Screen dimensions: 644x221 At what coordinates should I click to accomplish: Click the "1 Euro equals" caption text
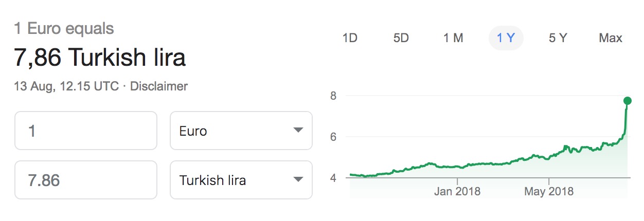point(64,29)
